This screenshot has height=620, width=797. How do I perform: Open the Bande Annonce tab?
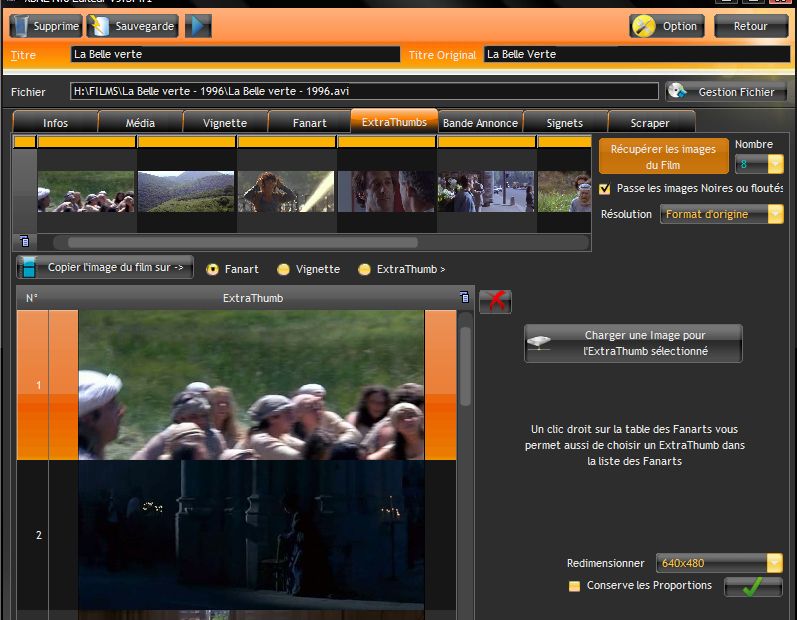480,122
